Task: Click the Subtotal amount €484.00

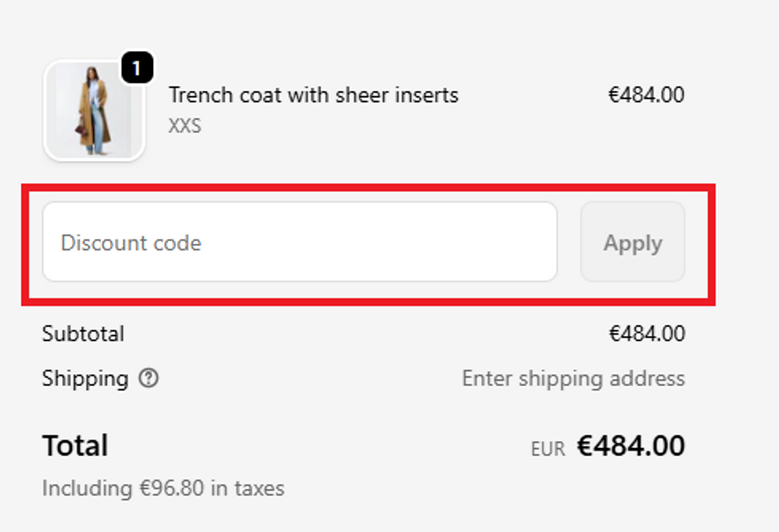Action: [x=647, y=334]
